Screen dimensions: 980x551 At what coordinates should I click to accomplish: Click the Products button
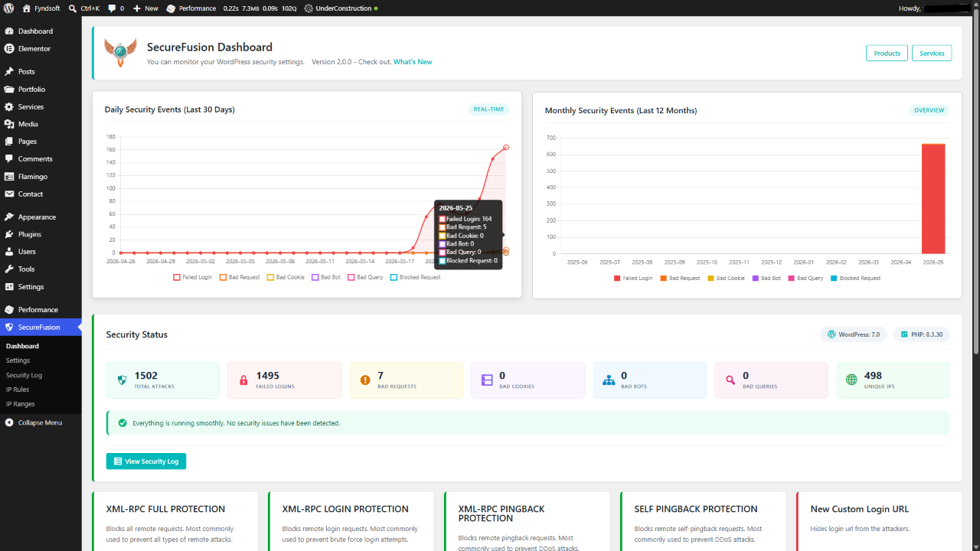pos(887,53)
